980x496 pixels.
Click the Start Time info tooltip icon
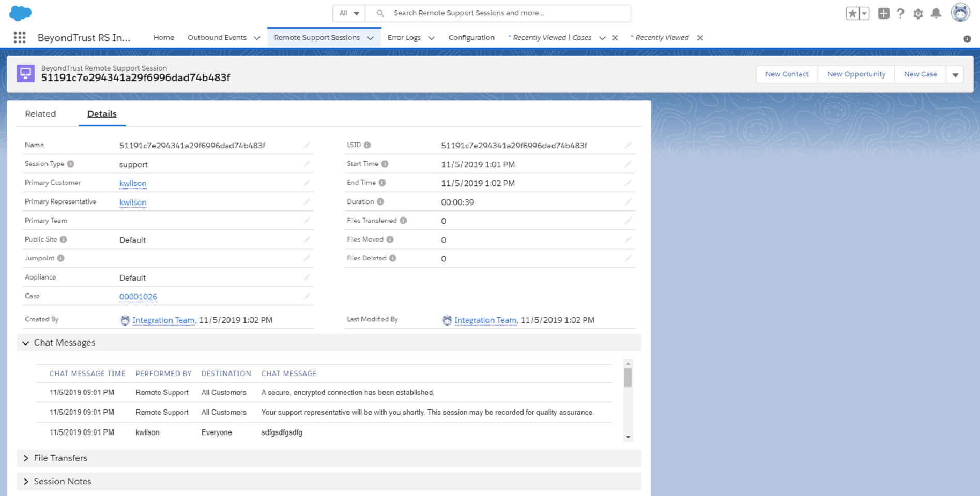click(x=385, y=163)
